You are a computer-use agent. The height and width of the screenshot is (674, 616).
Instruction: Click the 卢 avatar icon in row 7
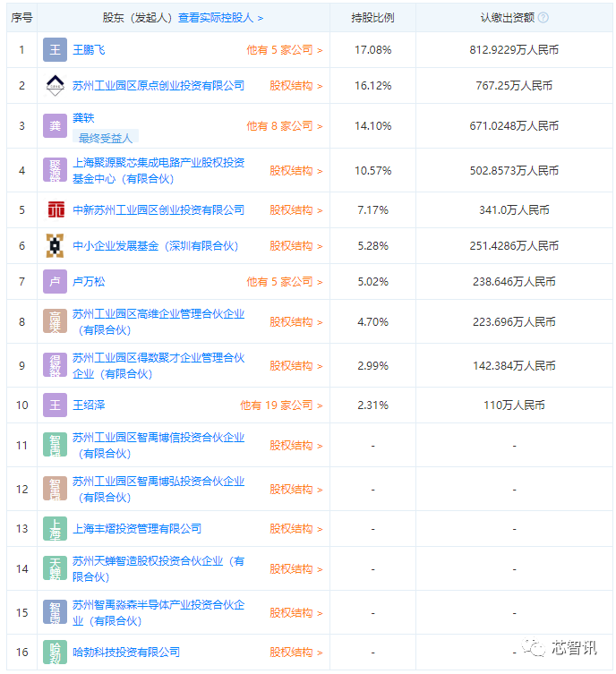[x=55, y=281]
